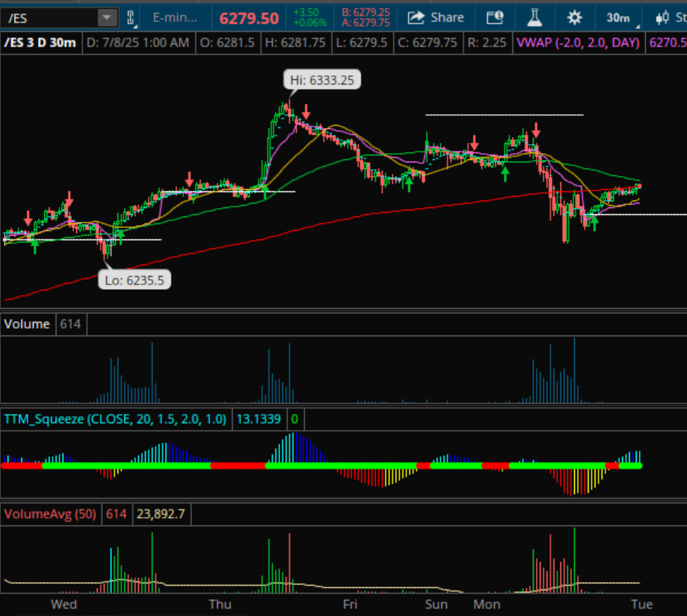
Task: Click the VWAP (-2.0, 2.0, DAY) study label
Action: tap(578, 43)
